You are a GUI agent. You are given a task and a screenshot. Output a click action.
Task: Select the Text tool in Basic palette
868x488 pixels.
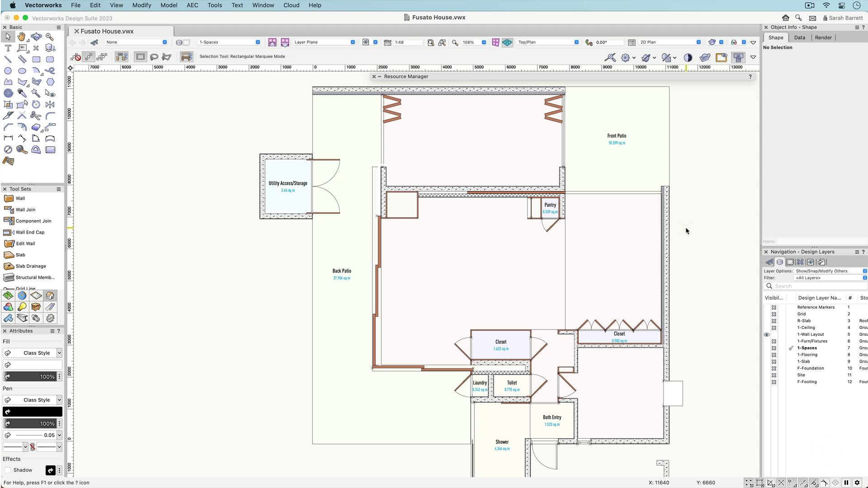[x=8, y=48]
